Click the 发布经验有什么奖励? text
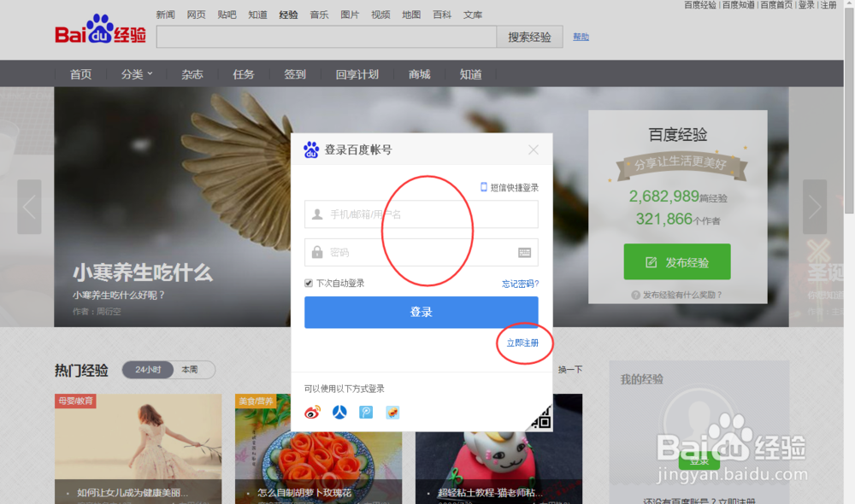The width and height of the screenshot is (855, 504). pyautogui.click(x=682, y=295)
